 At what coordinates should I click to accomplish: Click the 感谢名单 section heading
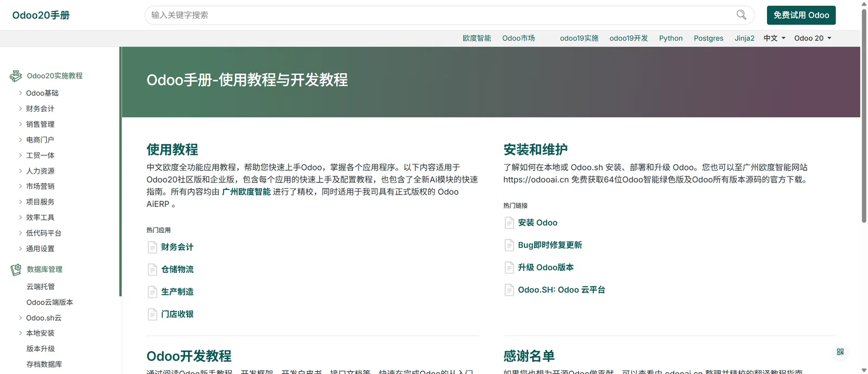coord(529,356)
